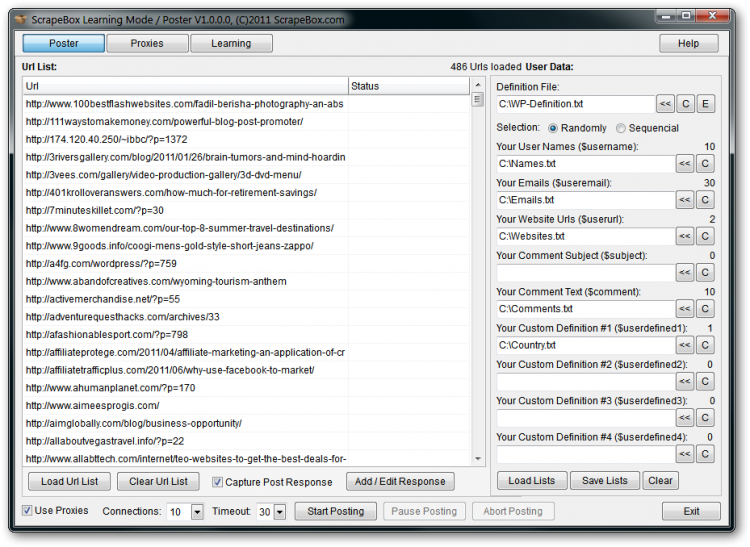
Task: Clear Custom Definition #3 with its C button
Action: click(705, 418)
